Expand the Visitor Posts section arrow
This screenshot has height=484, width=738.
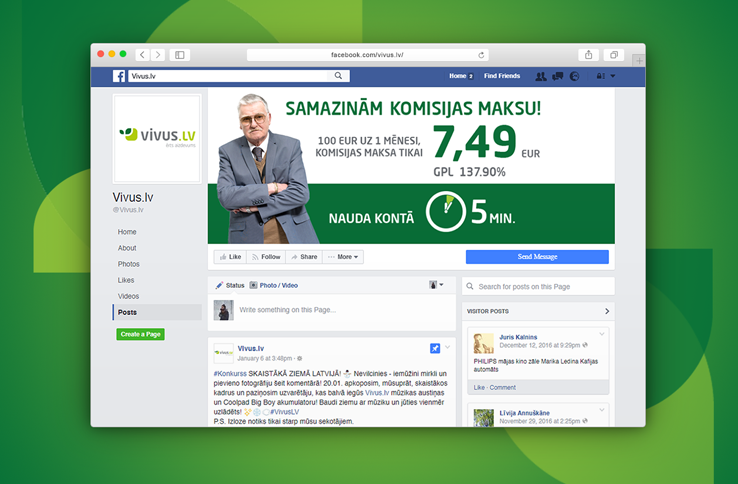pyautogui.click(x=607, y=311)
